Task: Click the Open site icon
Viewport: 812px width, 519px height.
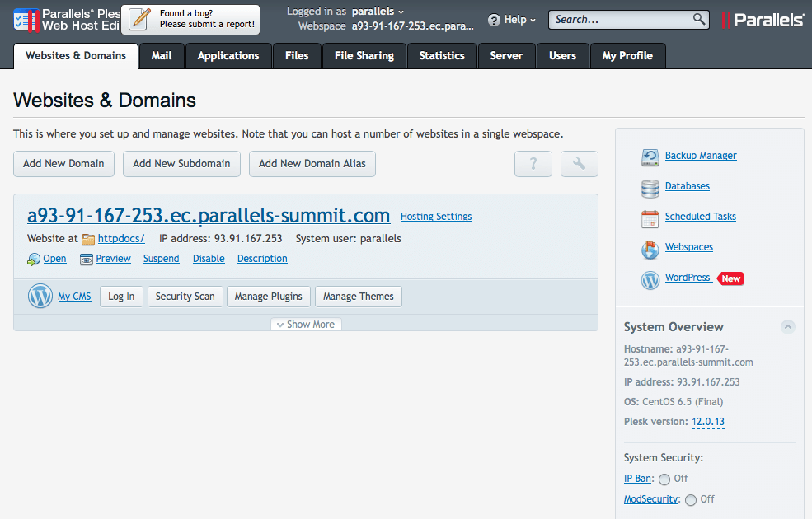Action: click(34, 259)
